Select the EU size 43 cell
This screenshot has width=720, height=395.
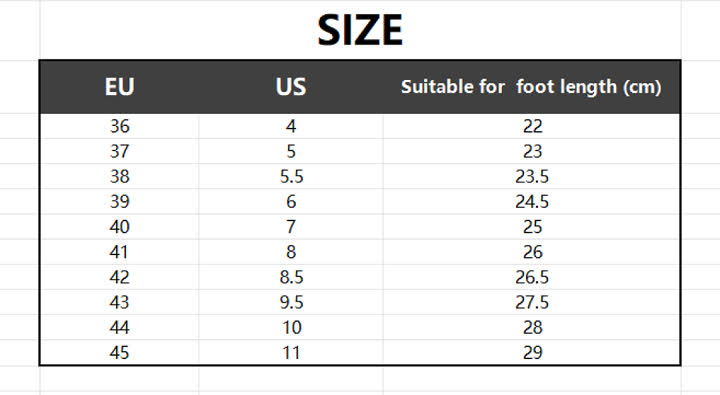[x=119, y=302]
